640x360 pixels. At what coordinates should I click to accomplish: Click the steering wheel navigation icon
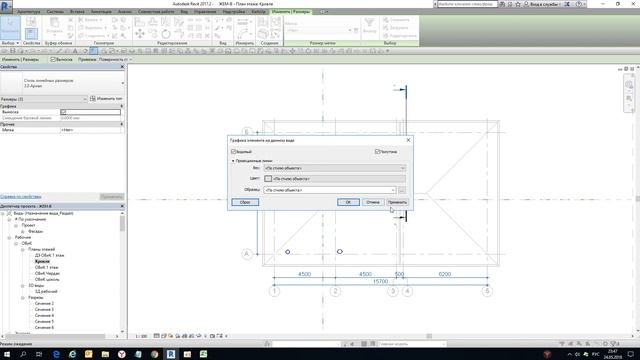[629, 84]
